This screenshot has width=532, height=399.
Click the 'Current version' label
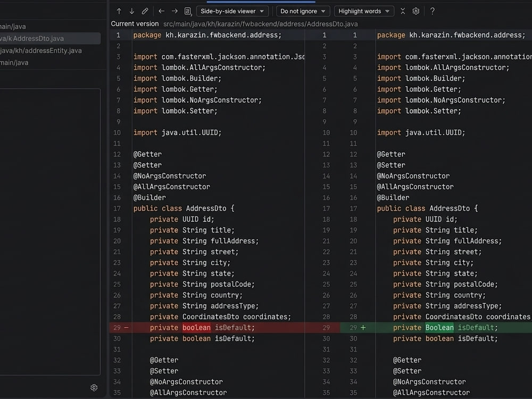[135, 24]
